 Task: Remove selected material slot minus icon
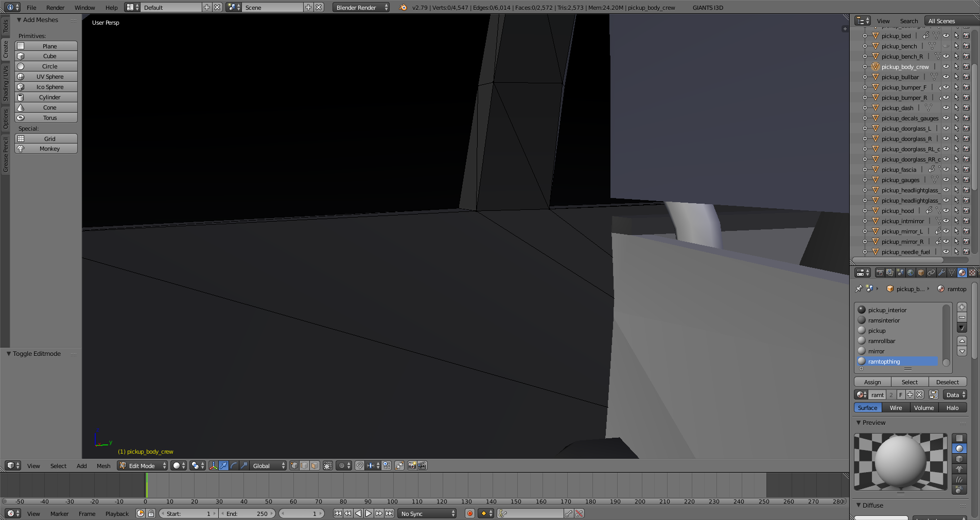(x=962, y=317)
